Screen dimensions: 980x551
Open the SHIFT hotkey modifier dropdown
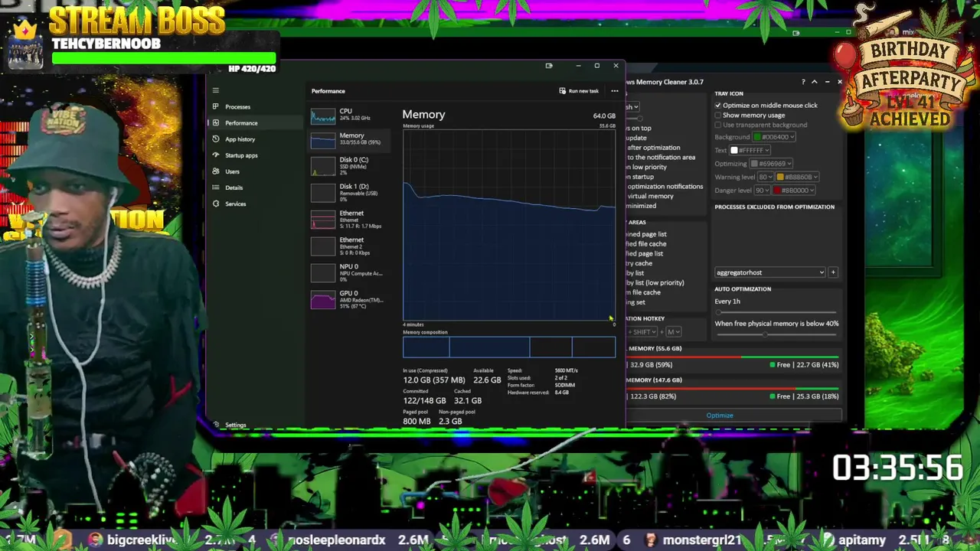[x=644, y=332]
